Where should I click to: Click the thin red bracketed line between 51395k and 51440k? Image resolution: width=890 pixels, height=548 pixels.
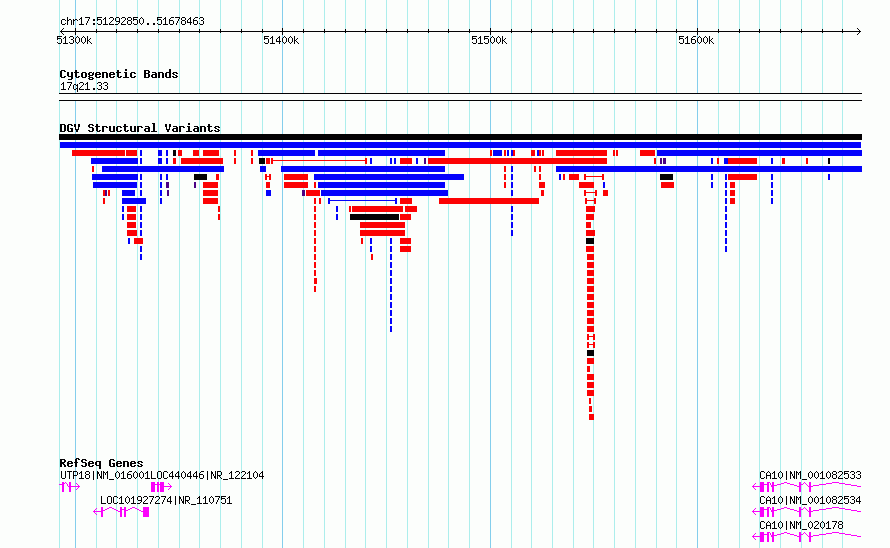319,161
